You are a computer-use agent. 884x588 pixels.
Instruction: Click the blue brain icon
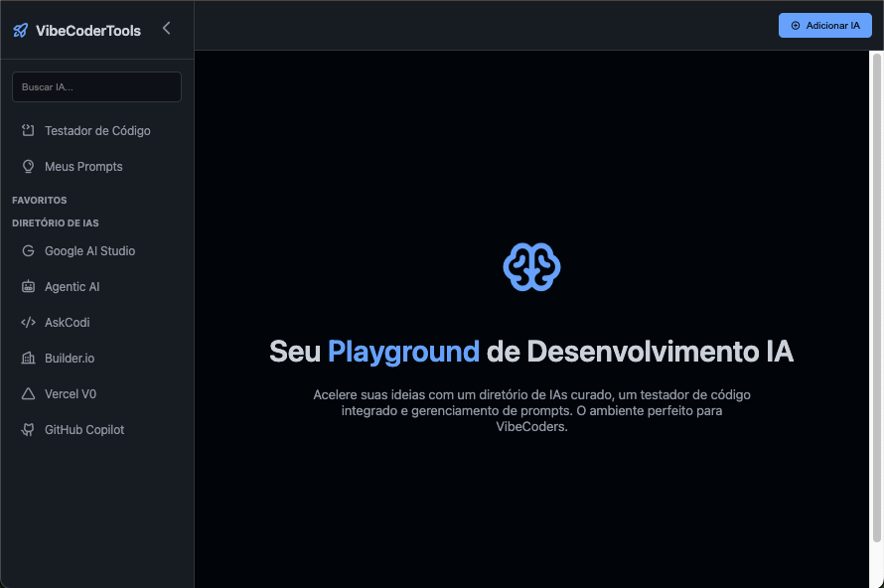(x=531, y=267)
